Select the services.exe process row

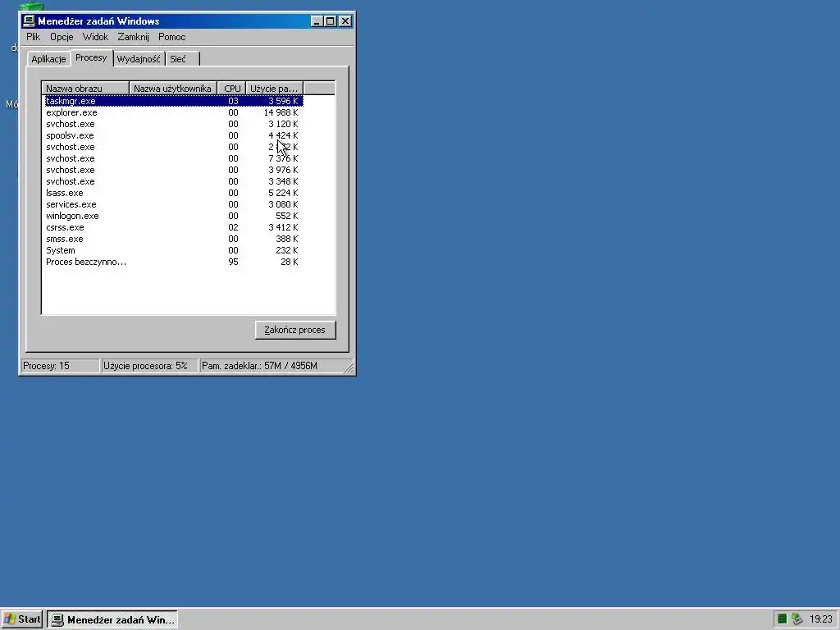(174, 204)
